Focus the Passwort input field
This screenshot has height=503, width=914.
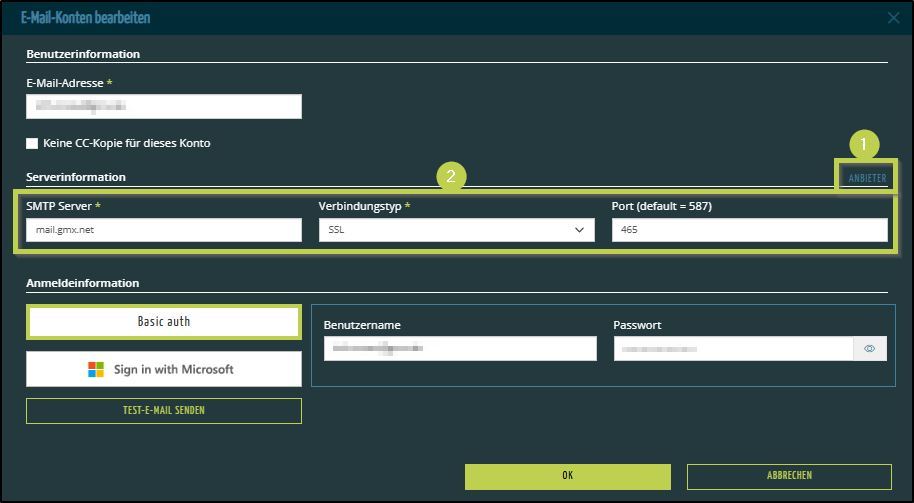tap(732, 349)
